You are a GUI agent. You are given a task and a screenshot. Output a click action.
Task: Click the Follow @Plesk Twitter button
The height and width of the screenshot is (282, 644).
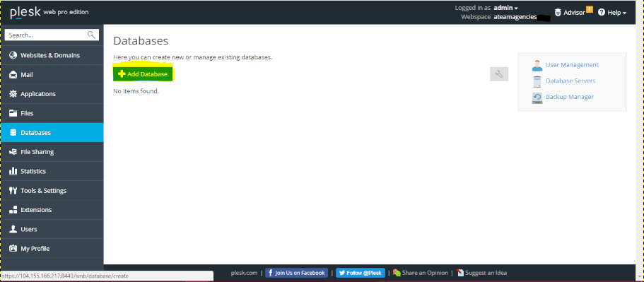pyautogui.click(x=361, y=273)
